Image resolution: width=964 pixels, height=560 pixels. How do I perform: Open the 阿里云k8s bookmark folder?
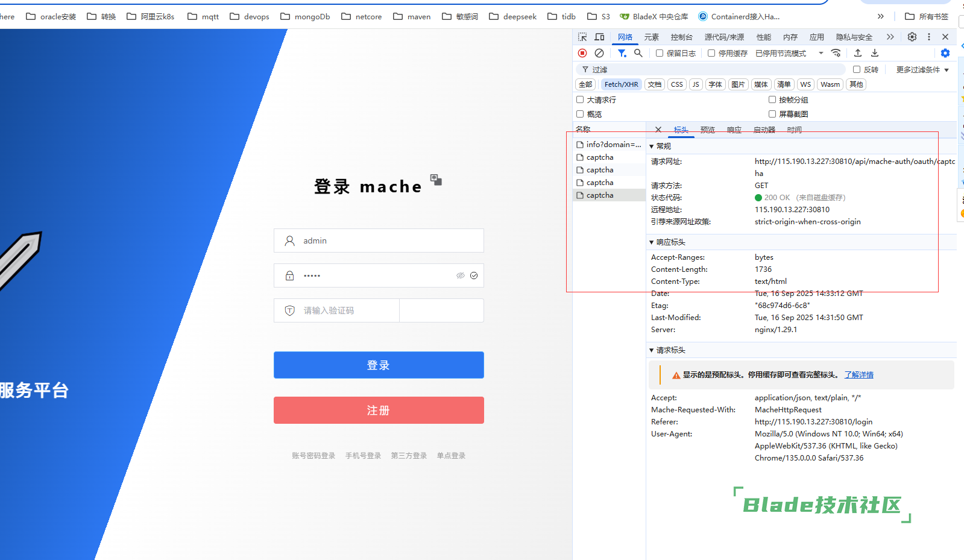[x=151, y=16]
